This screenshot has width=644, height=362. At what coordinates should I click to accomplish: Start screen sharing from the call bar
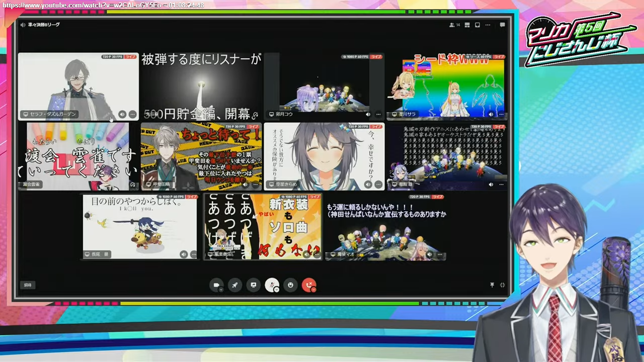click(254, 285)
